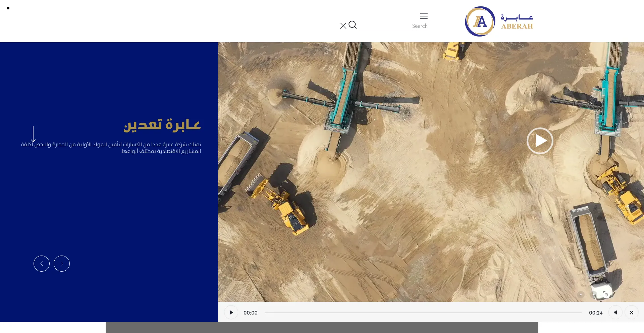Close the search bar with the X

pyautogui.click(x=343, y=26)
